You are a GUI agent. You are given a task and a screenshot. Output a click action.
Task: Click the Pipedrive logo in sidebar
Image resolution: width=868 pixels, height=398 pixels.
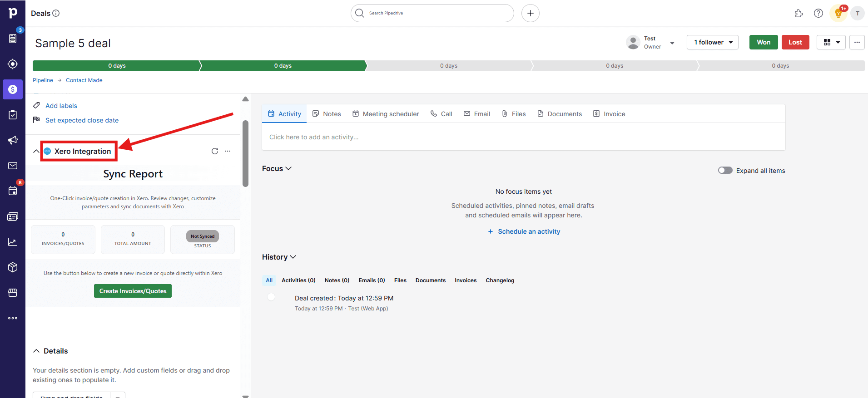click(x=13, y=13)
